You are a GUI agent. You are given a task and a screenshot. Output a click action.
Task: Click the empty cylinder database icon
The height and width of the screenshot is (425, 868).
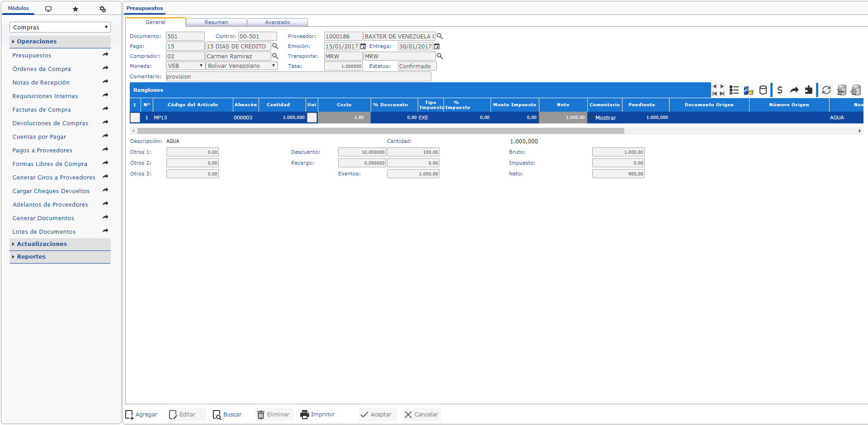point(763,90)
